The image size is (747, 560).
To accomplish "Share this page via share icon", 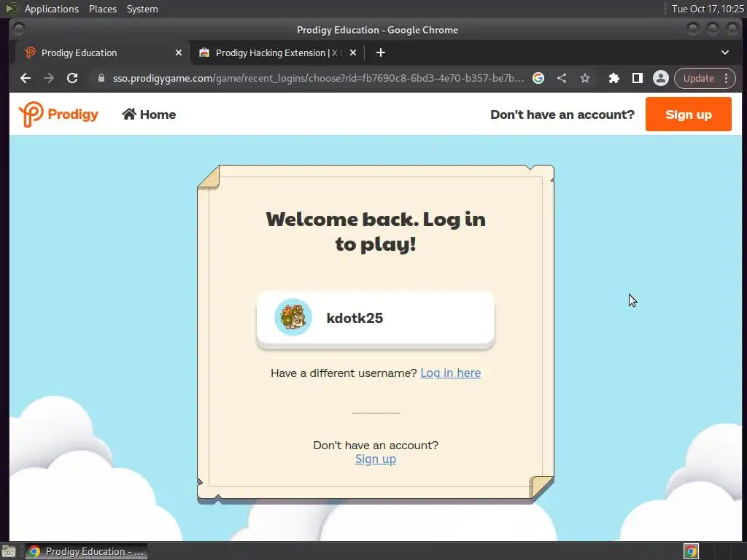I will coord(562,78).
